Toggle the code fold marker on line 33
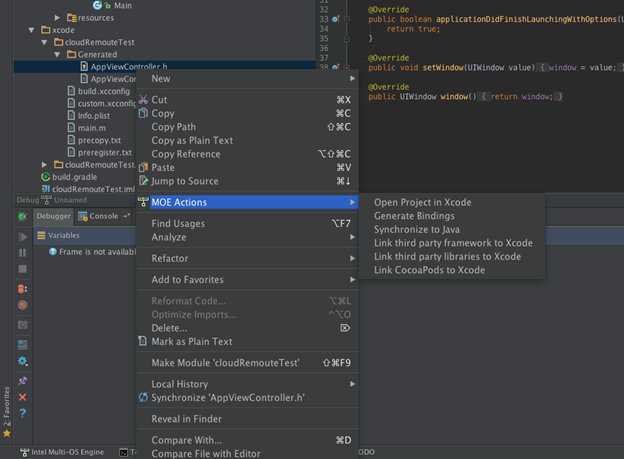 pyautogui.click(x=347, y=19)
